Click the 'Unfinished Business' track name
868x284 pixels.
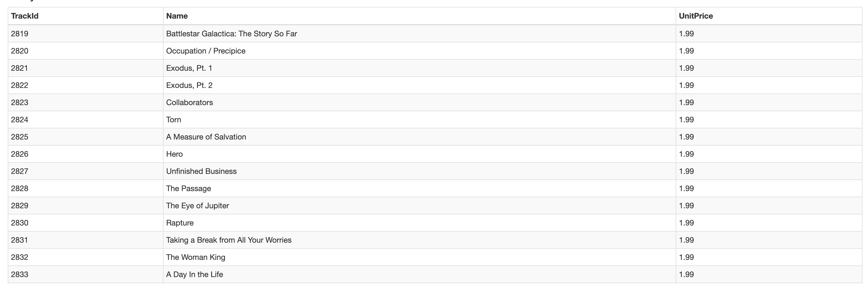pyautogui.click(x=201, y=171)
